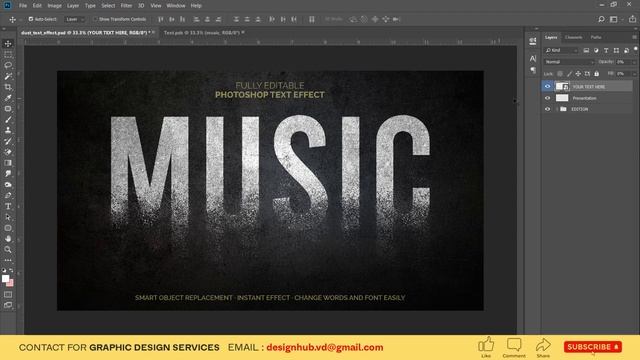The height and width of the screenshot is (360, 640).
Task: Select the Eyedropper tool
Action: (8, 98)
